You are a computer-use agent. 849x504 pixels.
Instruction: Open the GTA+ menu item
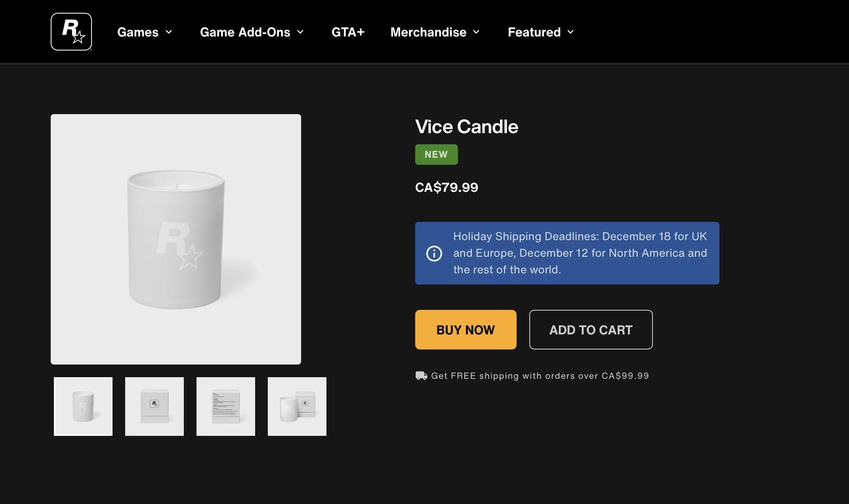(x=348, y=32)
